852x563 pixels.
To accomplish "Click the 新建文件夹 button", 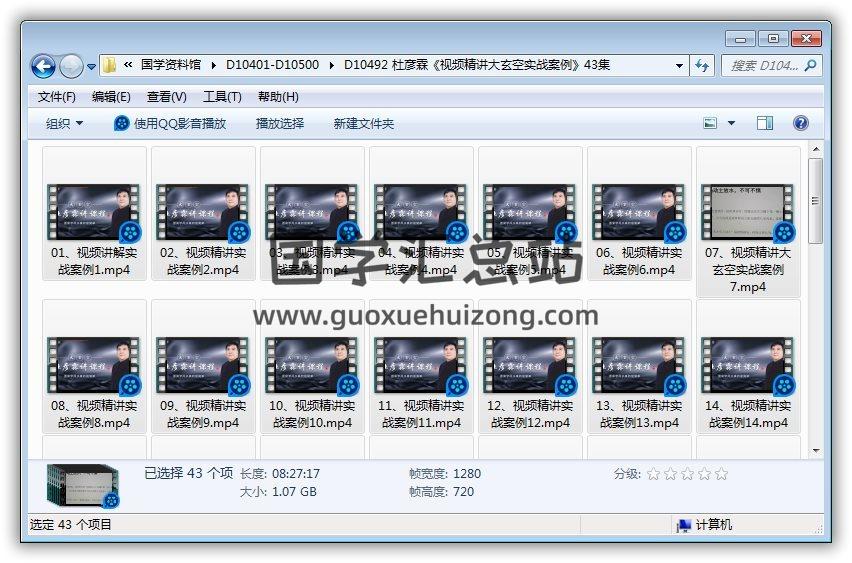I will click(364, 123).
